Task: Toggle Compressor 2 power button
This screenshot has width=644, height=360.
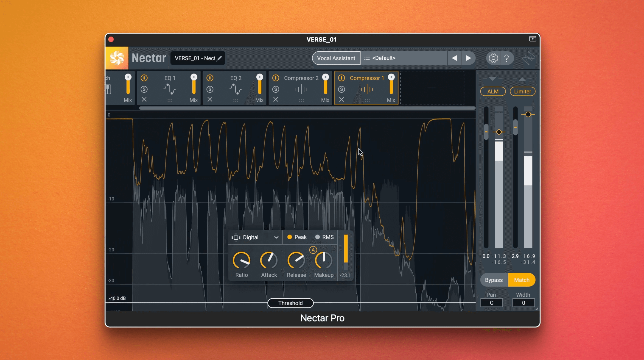Action: click(276, 78)
